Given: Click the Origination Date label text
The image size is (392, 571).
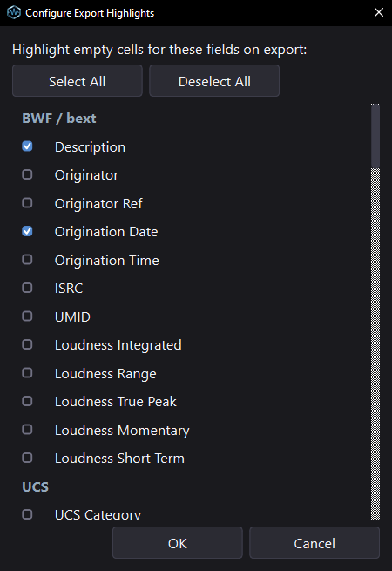Looking at the screenshot, I should pos(106,232).
